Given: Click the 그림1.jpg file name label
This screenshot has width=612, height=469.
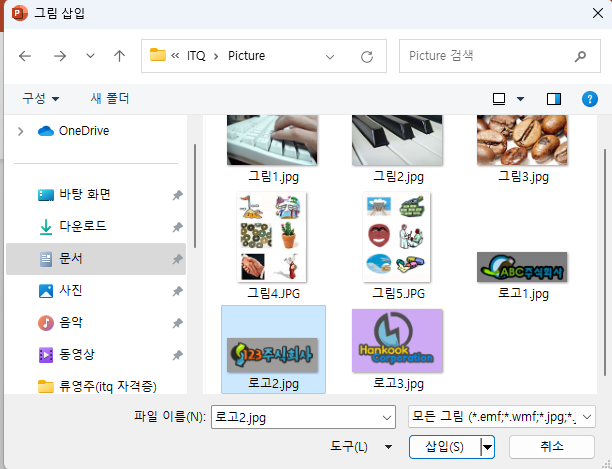Looking at the screenshot, I should [x=273, y=177].
